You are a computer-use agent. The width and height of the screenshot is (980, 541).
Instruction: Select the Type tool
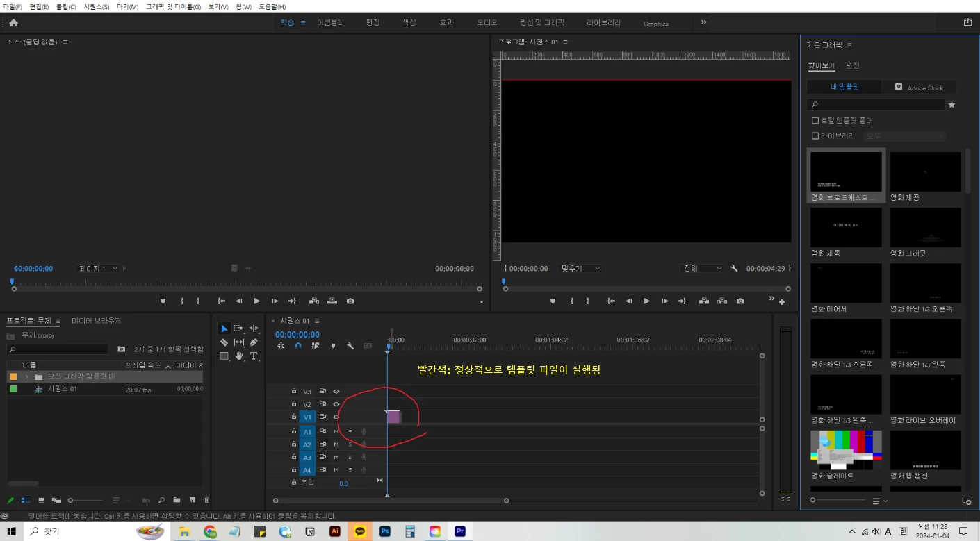(254, 356)
